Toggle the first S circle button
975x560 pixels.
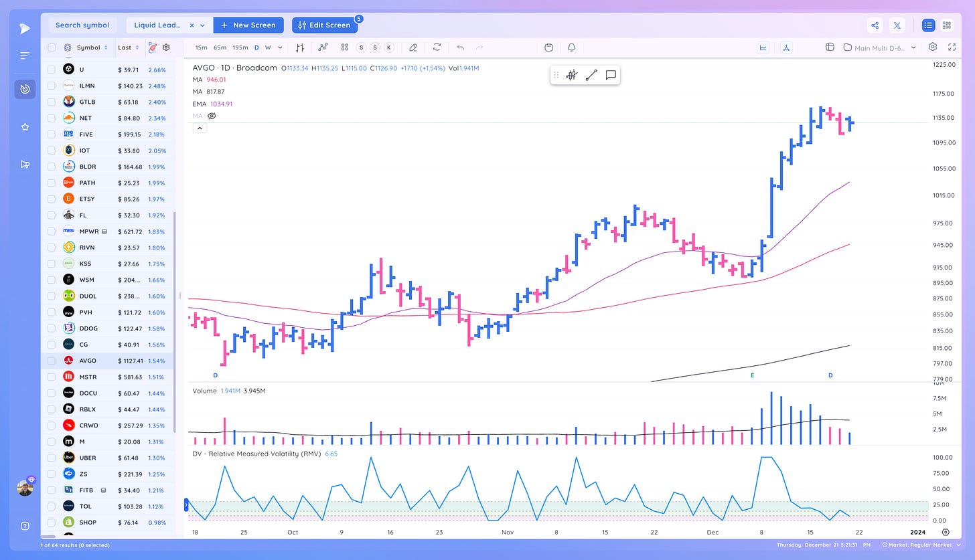tap(362, 48)
